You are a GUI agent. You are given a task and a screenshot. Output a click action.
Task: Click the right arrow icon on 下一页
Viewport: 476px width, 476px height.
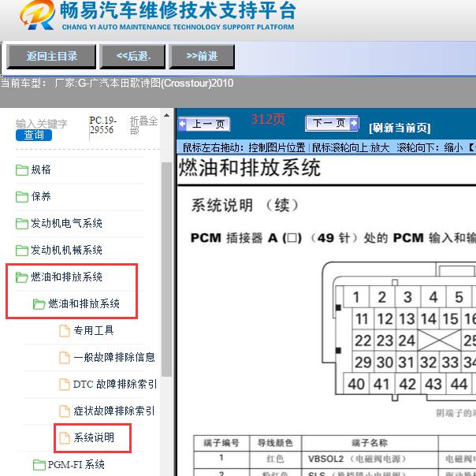tap(354, 123)
